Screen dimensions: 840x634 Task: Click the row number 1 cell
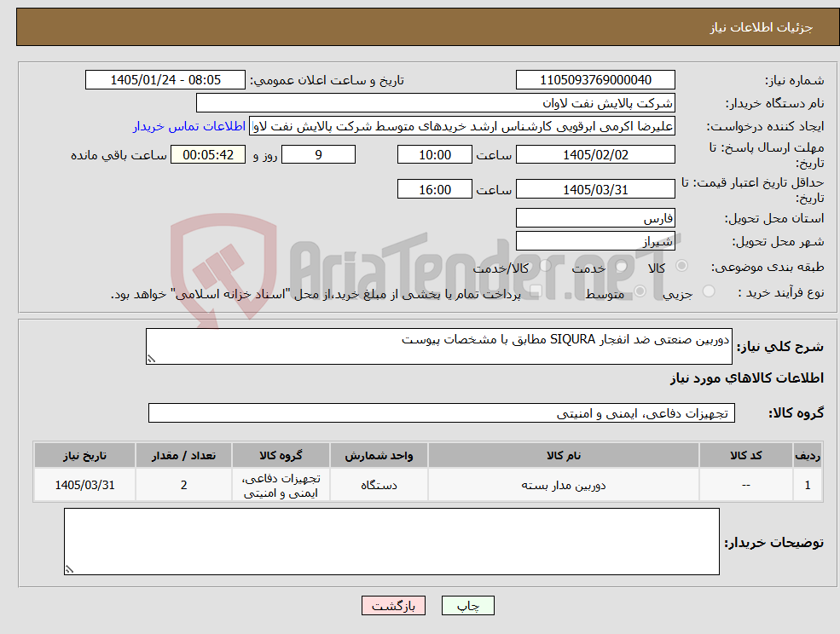coord(808,485)
